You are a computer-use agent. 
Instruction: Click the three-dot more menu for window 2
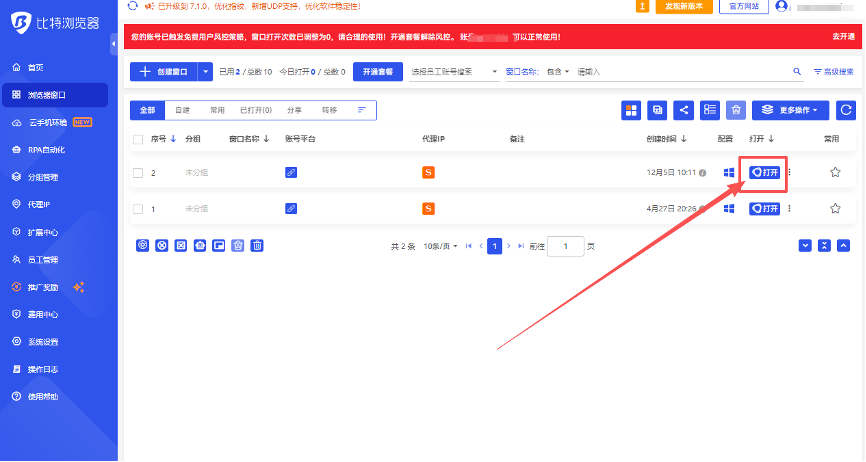[789, 172]
